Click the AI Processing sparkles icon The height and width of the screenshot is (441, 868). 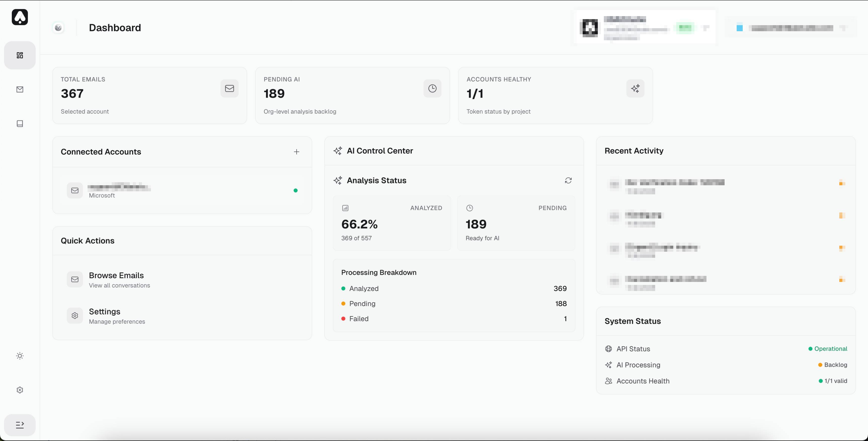pyautogui.click(x=609, y=365)
